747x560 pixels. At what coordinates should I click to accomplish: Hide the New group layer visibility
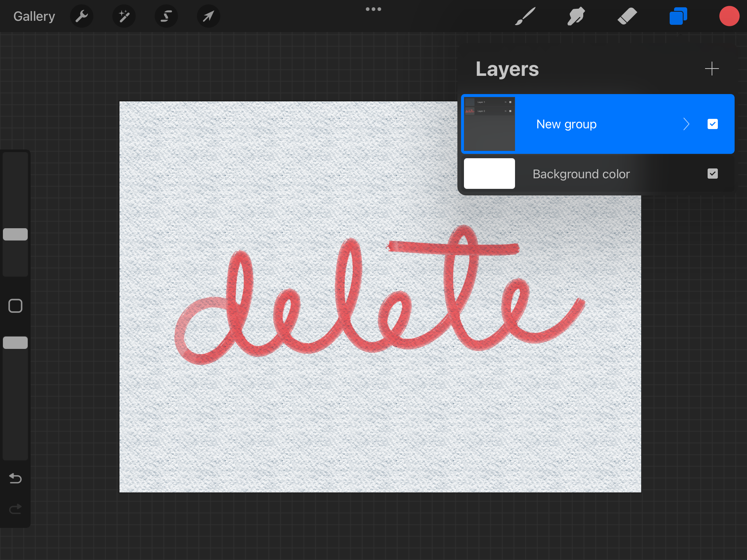712,124
